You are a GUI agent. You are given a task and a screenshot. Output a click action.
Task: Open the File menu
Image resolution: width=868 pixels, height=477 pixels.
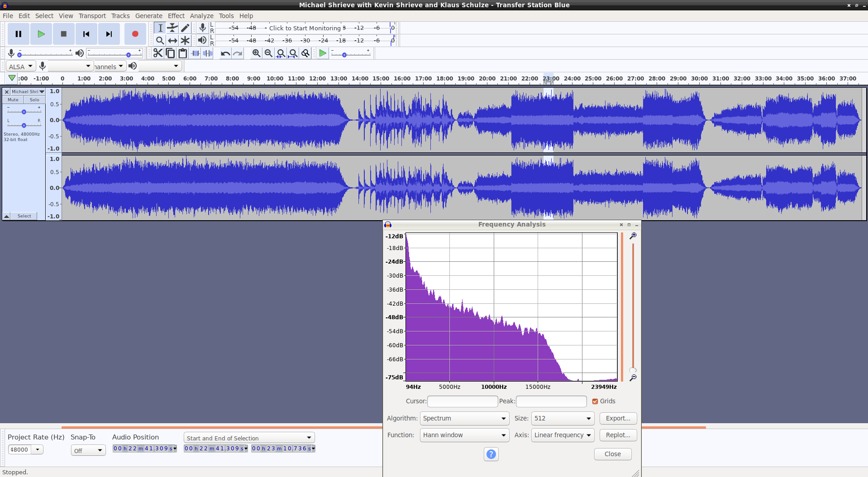[x=8, y=16]
